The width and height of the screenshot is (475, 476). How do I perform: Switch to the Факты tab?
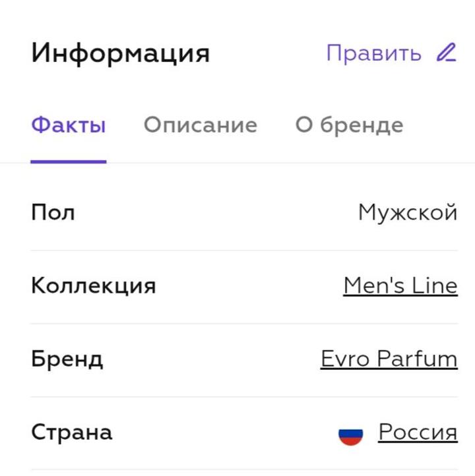pos(68,125)
